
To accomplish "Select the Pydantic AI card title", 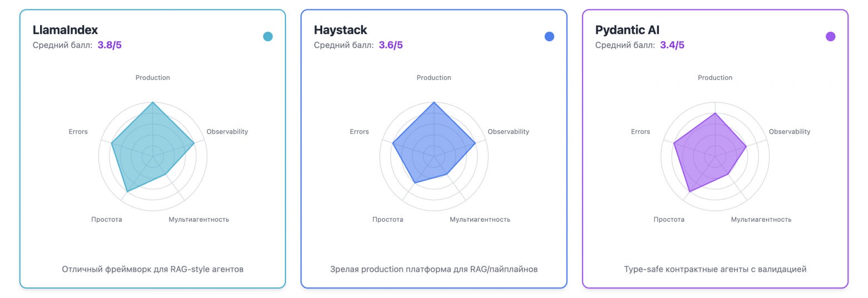I will click(628, 30).
